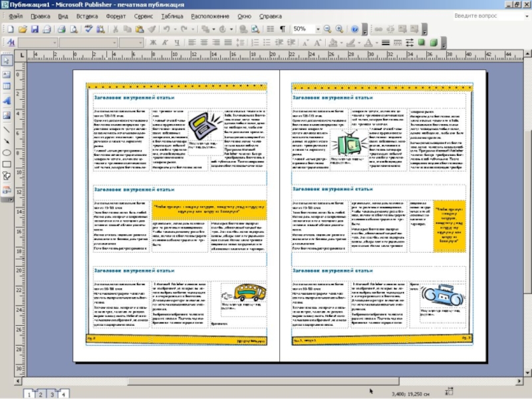532x399 pixels.
Task: Open the line/border style icon
Action: [x=386, y=43]
